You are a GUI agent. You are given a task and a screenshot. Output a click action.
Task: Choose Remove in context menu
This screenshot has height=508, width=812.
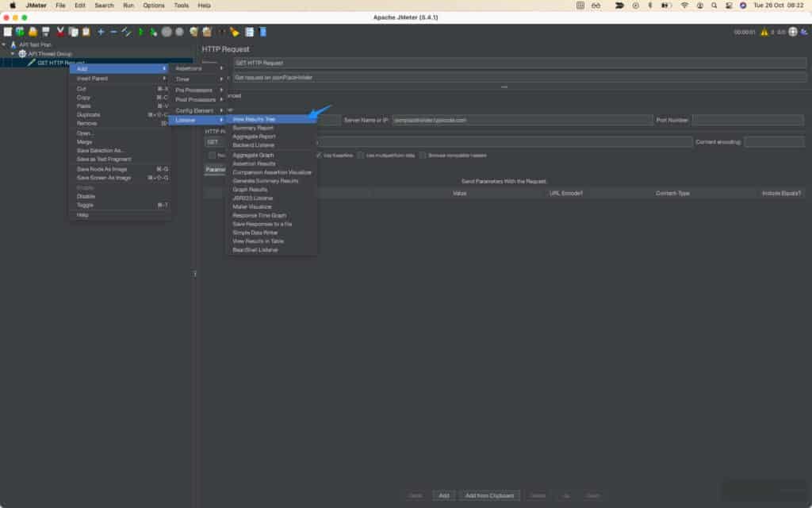(x=121, y=123)
